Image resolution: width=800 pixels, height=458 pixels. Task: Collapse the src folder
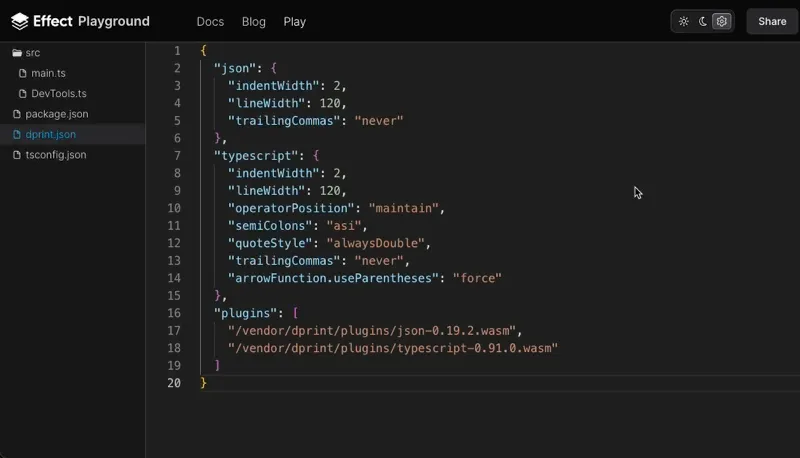(x=33, y=52)
